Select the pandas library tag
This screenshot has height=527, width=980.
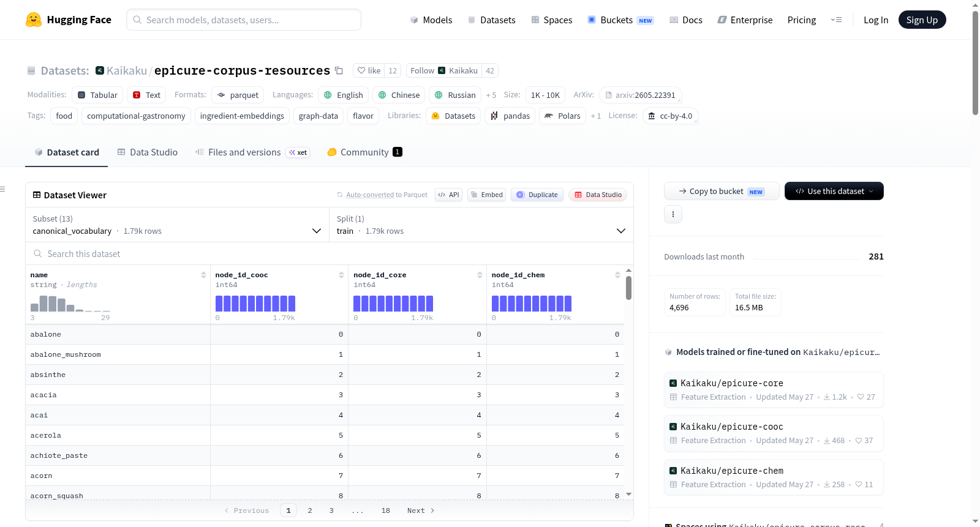pos(510,116)
